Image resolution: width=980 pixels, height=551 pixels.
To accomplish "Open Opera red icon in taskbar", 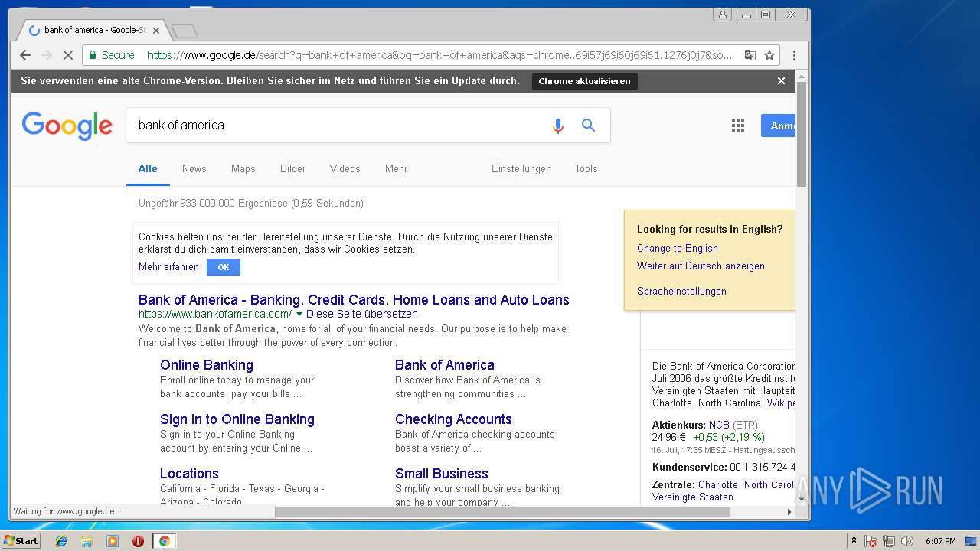I will pyautogui.click(x=138, y=541).
